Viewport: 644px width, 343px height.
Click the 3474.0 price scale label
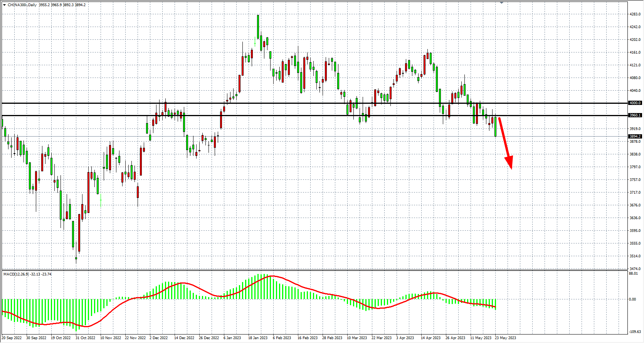[635, 269]
